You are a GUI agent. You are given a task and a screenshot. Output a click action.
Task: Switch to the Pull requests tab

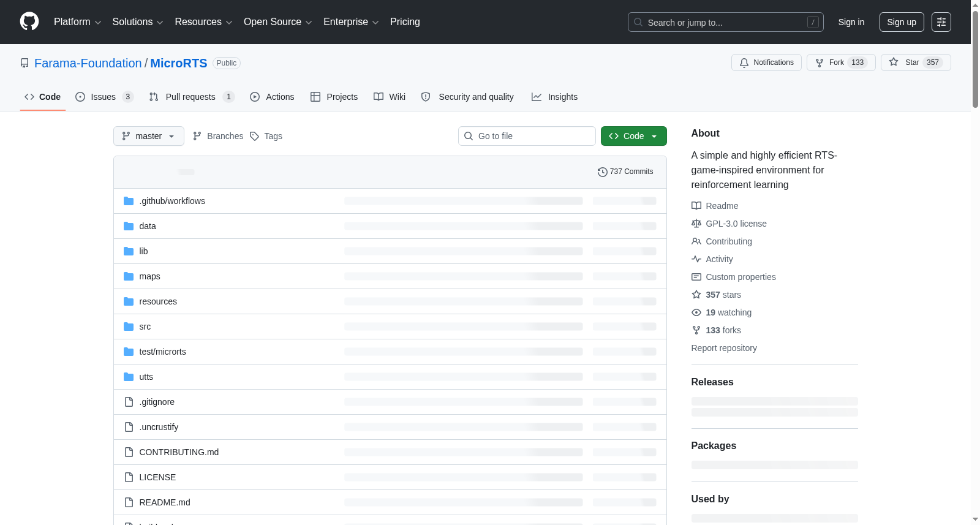click(192, 97)
